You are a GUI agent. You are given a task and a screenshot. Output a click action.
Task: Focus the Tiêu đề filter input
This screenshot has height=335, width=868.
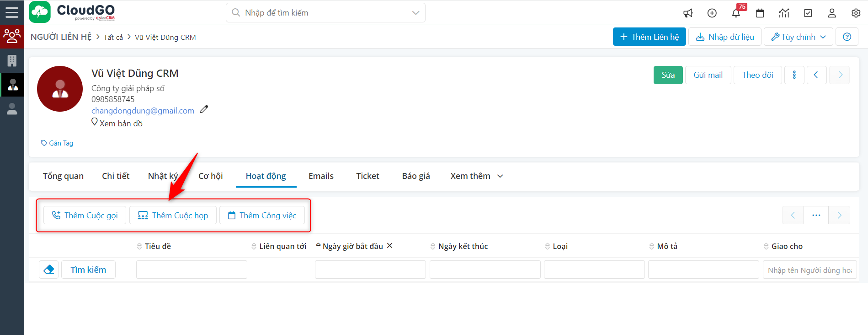[x=192, y=270]
